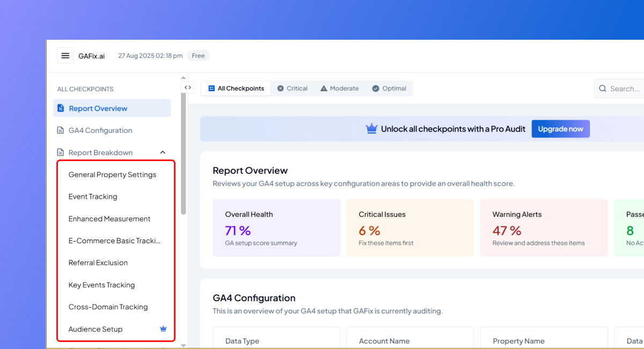The image size is (644, 349).
Task: Collapse the Report Breakdown chevron
Action: [163, 152]
